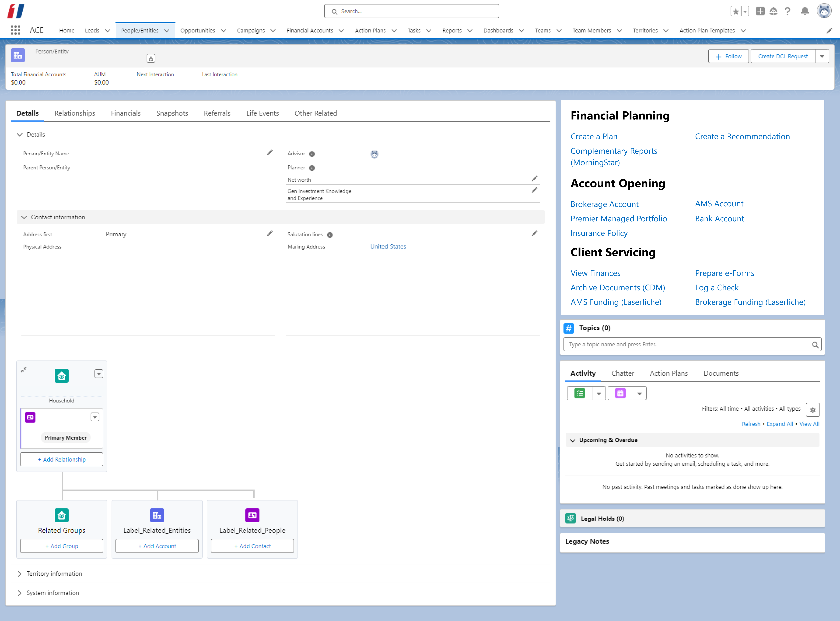840x621 pixels.
Task: Click the Follow button
Action: pyautogui.click(x=728, y=56)
